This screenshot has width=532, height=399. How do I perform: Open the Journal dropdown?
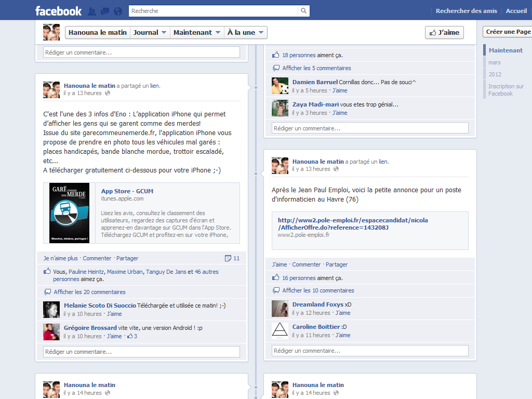tap(150, 33)
